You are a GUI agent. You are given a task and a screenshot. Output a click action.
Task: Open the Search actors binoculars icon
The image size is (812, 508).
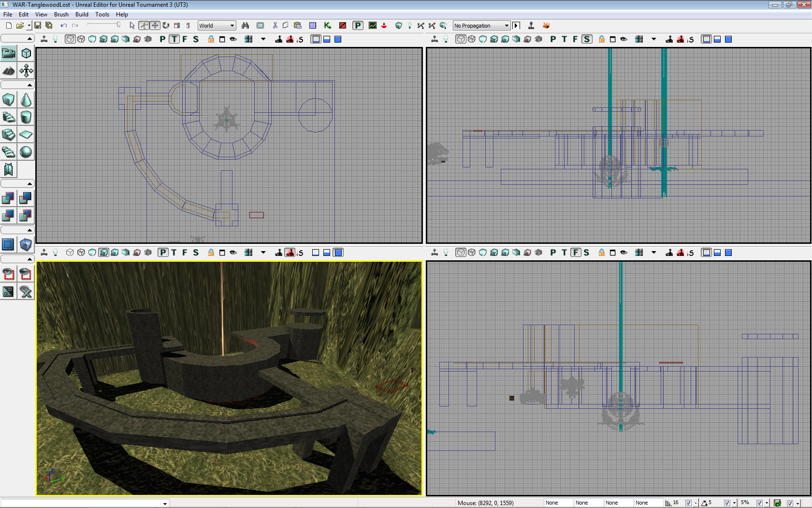click(246, 26)
